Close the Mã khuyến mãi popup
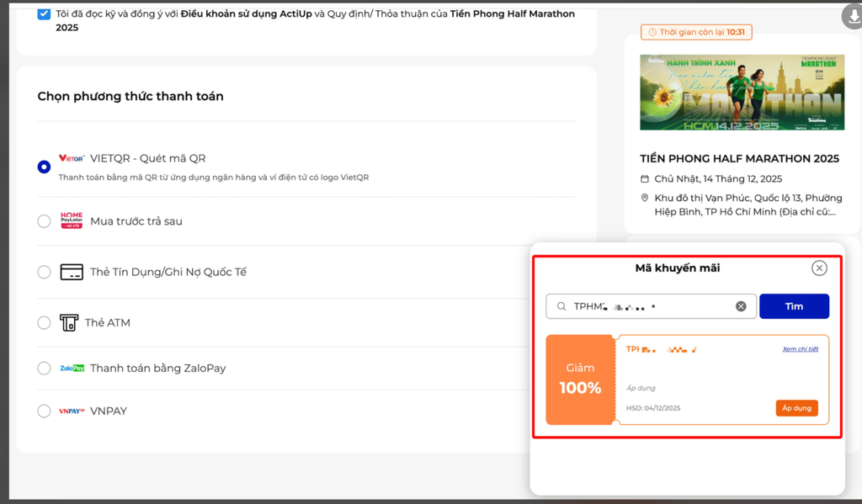 (819, 268)
